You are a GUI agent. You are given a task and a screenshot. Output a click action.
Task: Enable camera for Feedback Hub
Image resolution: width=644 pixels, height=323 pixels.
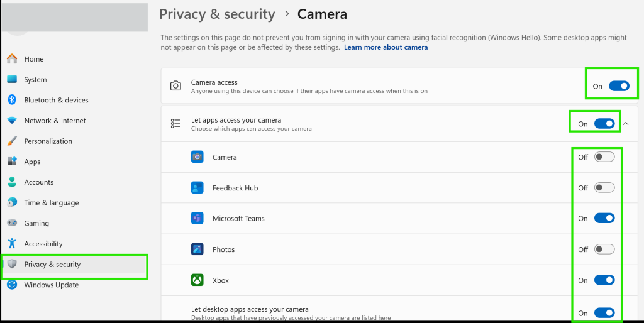click(x=604, y=188)
